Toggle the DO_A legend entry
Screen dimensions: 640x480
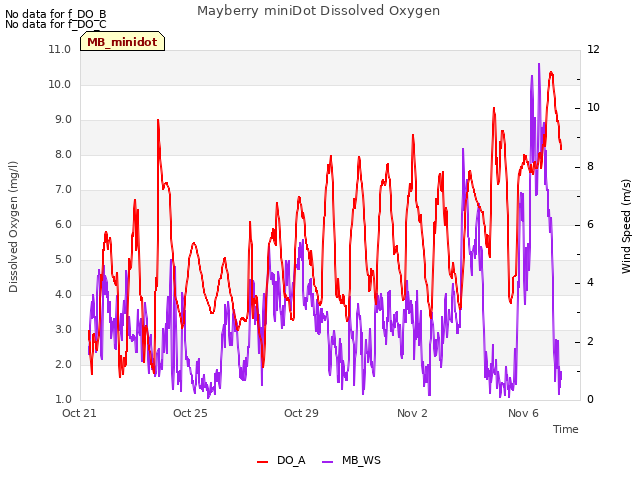[x=281, y=460]
